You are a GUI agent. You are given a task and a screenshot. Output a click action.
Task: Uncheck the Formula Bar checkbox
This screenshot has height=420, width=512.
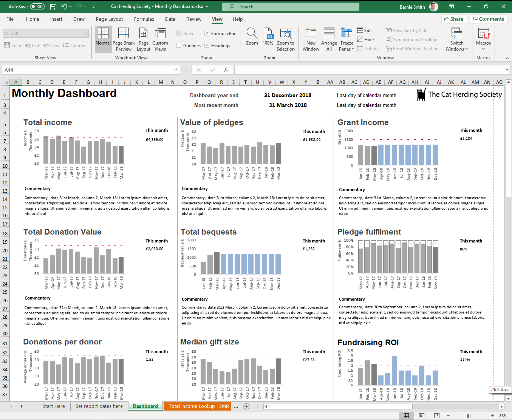click(207, 33)
